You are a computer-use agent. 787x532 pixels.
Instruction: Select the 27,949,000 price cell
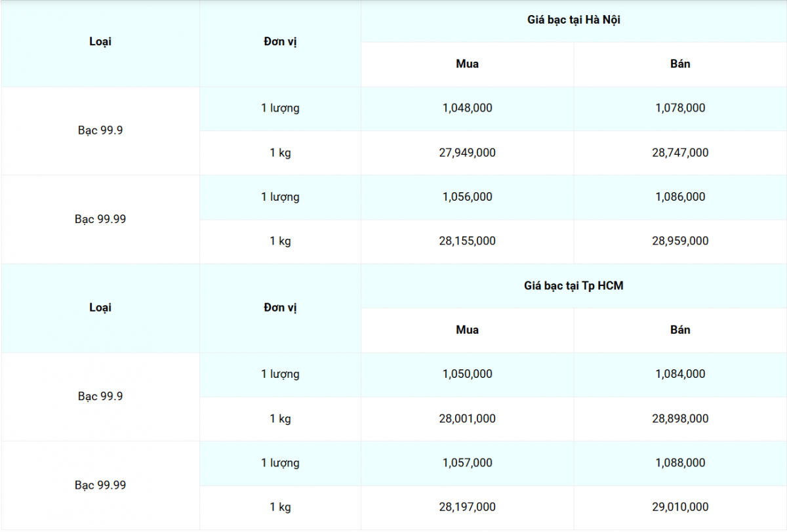[467, 153]
